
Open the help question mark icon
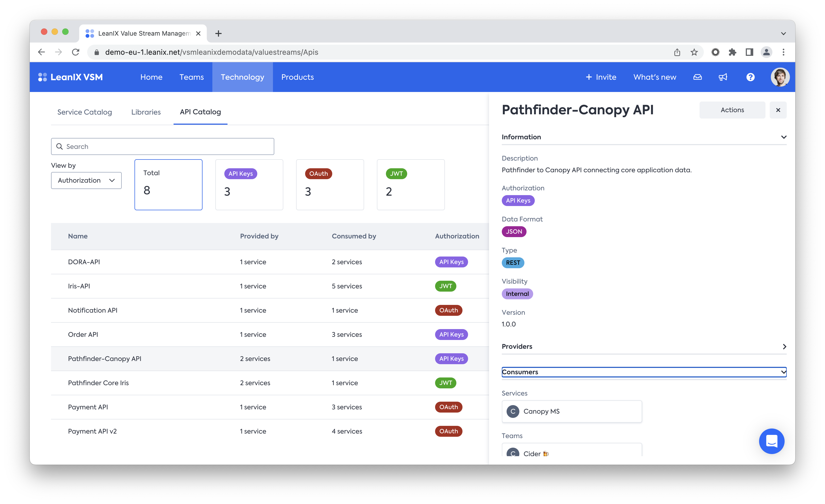pos(750,77)
